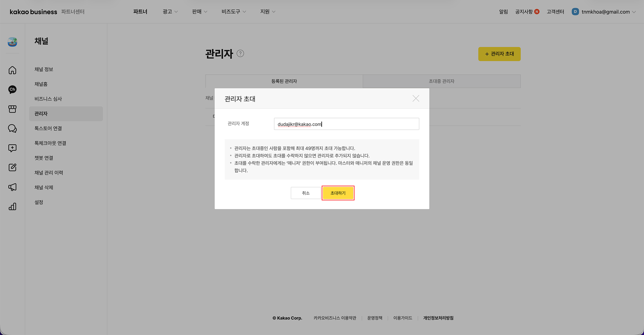Select the 파트너 menu item
Viewport: 644px width, 335px height.
(x=141, y=11)
